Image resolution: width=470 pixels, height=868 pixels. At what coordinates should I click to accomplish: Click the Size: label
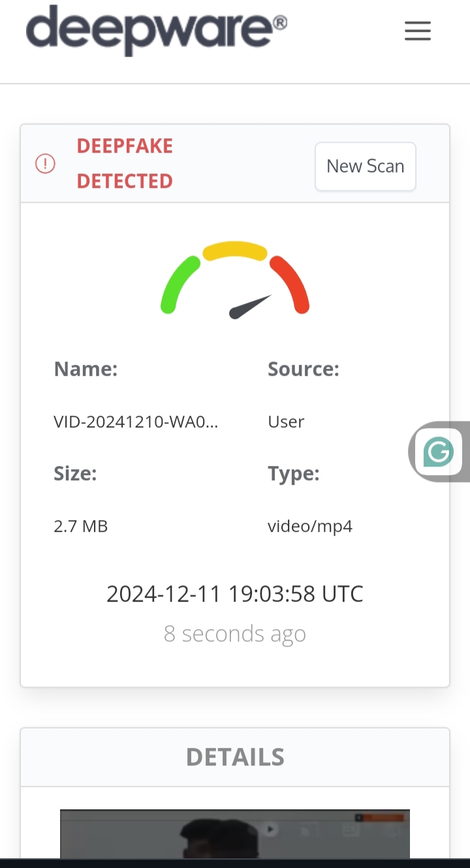pos(75,474)
